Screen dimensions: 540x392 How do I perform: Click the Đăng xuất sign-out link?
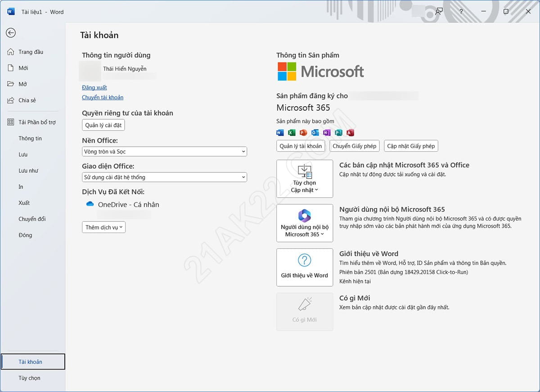[x=94, y=87]
